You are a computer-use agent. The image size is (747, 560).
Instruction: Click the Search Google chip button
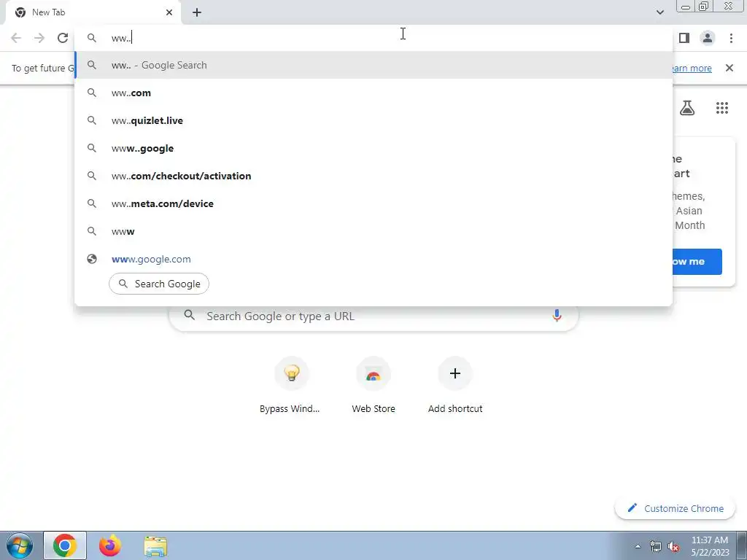point(159,284)
